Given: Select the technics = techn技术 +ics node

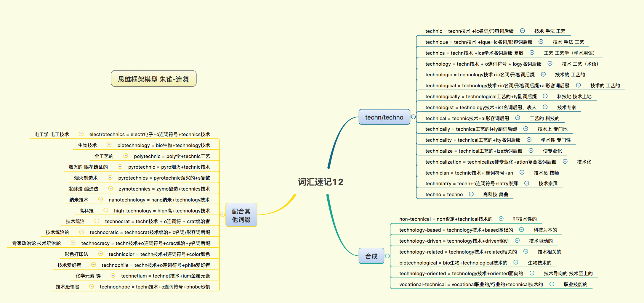Looking at the screenshot, I should click(x=474, y=53).
